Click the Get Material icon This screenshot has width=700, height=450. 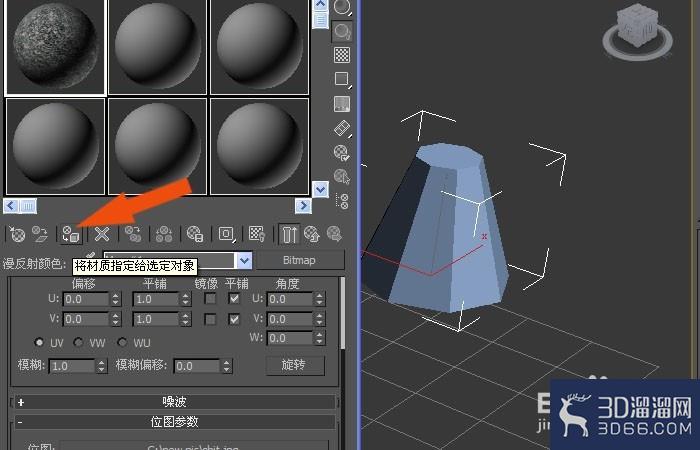pyautogui.click(x=17, y=234)
